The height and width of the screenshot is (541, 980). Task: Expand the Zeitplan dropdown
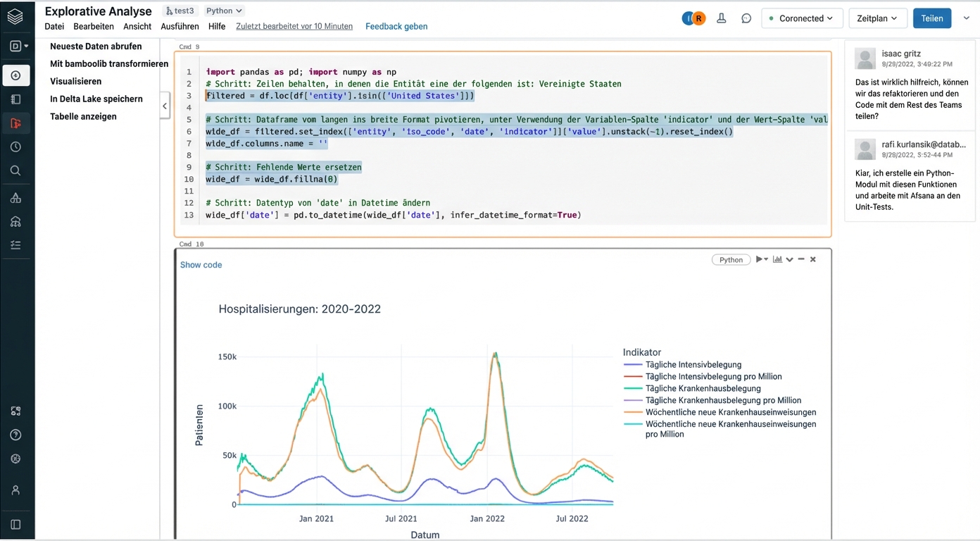click(x=877, y=18)
